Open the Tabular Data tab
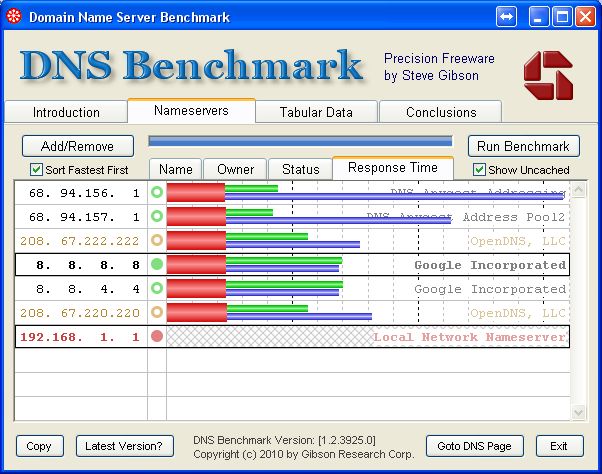Image resolution: width=602 pixels, height=474 pixels. click(316, 112)
